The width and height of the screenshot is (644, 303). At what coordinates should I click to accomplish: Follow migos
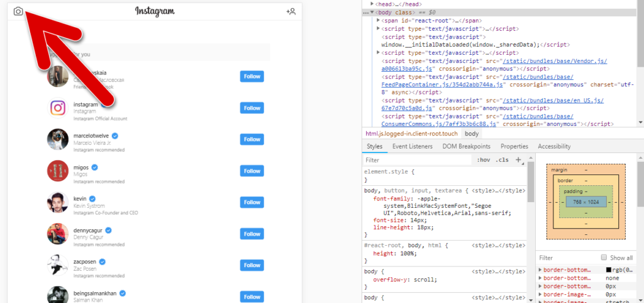[252, 171]
